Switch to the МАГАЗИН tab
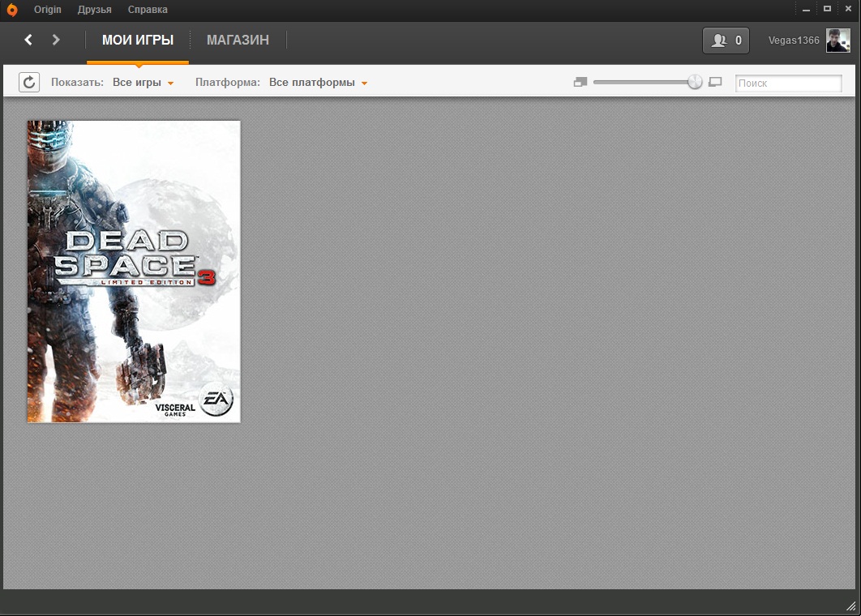Viewport: 861px width, 616px height. 238,40
